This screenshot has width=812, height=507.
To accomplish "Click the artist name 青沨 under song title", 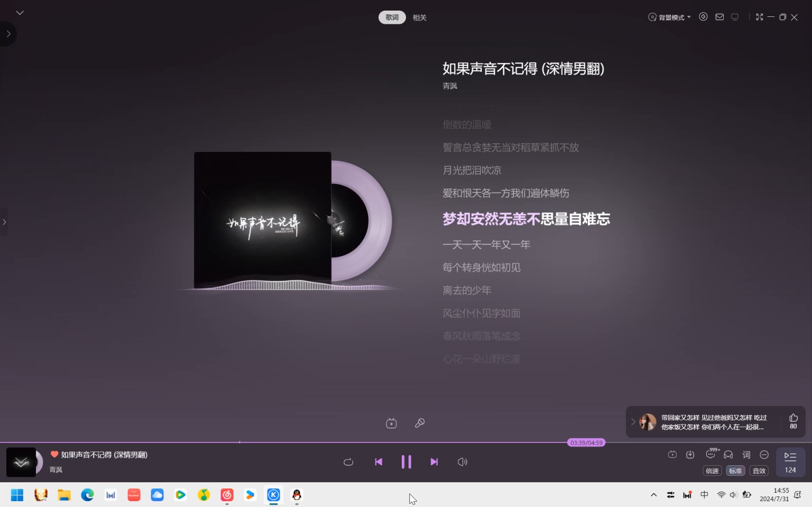I will 450,86.
